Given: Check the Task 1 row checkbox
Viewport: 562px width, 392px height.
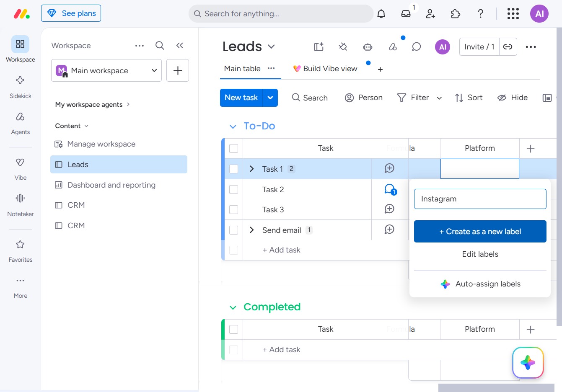Looking at the screenshot, I should pos(234,169).
